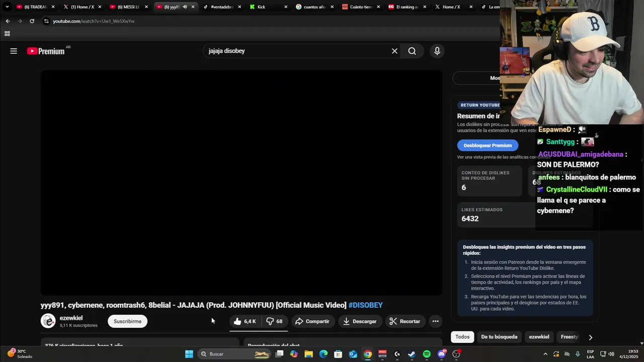The image size is (644, 362).
Task: Switch to the (1) Home / X tab
Action: (x=82, y=7)
